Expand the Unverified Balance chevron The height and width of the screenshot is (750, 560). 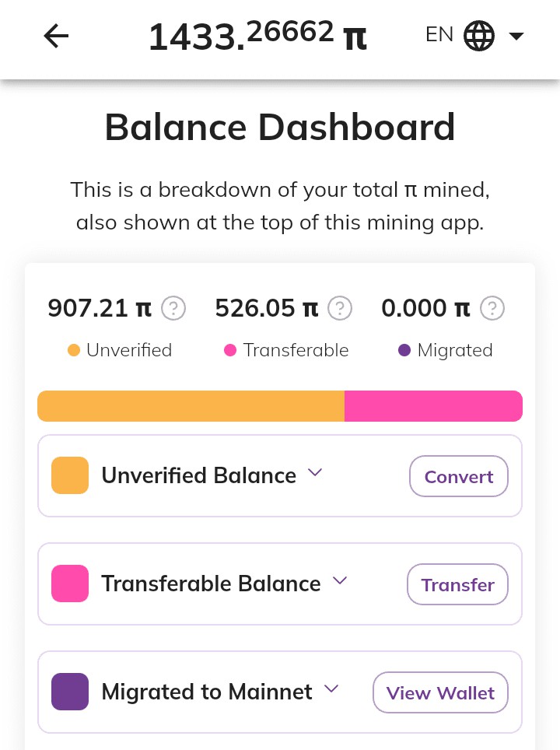tap(315, 472)
